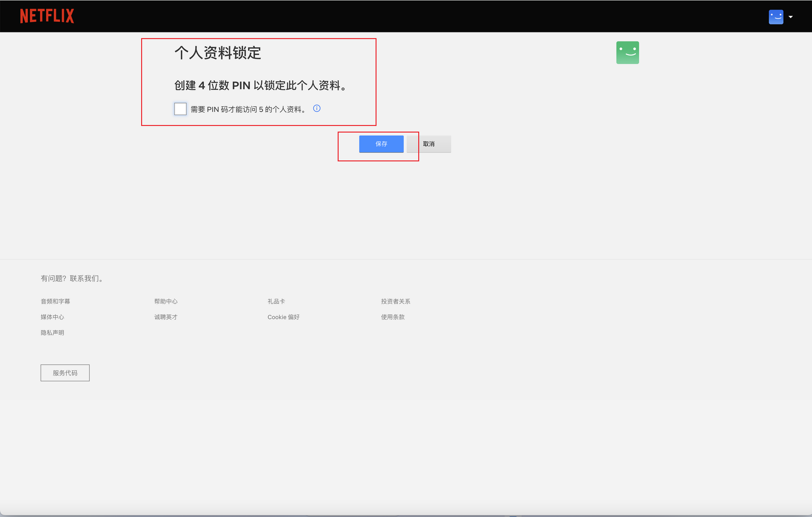The height and width of the screenshot is (517, 812).
Task: Open the 帮助中心 footer link
Action: [166, 301]
